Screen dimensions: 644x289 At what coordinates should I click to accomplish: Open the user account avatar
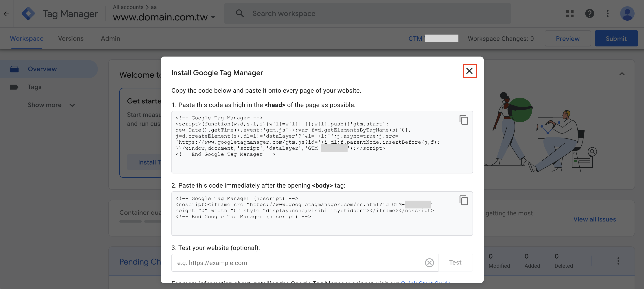click(x=627, y=13)
